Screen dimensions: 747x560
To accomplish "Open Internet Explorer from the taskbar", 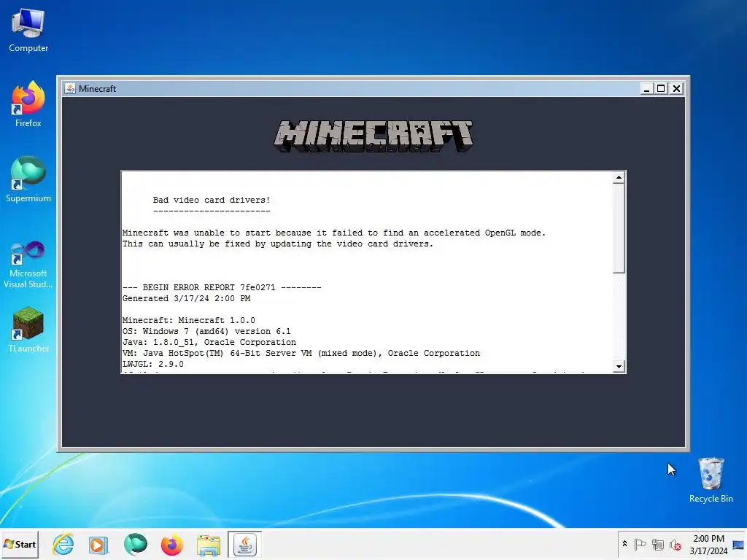I will coord(63,544).
